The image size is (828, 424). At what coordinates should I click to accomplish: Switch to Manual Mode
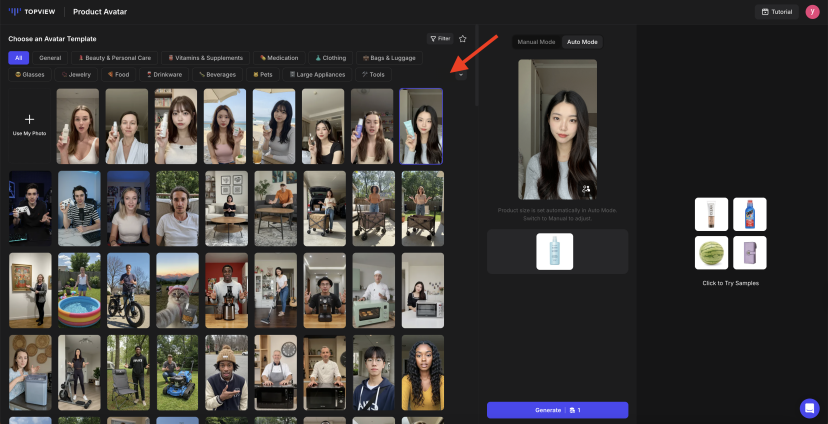point(536,42)
